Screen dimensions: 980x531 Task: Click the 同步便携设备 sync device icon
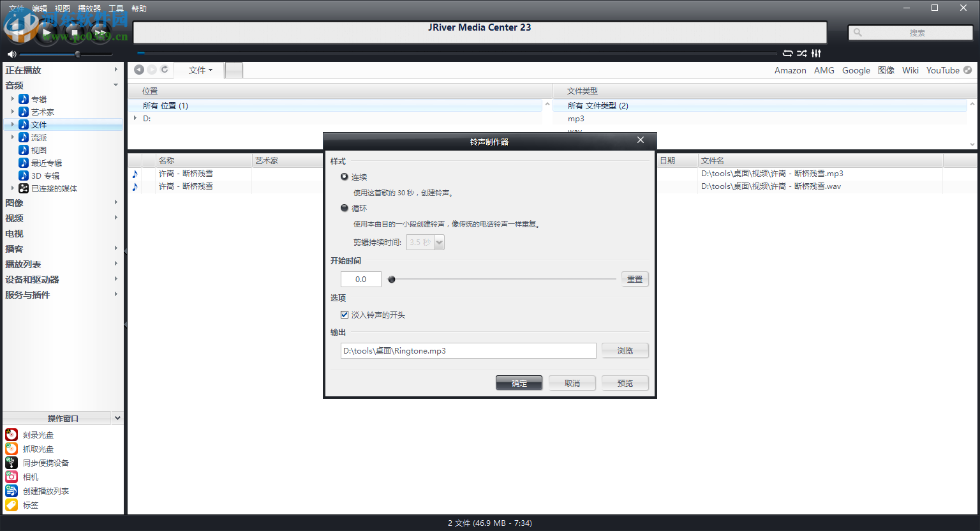(x=11, y=462)
